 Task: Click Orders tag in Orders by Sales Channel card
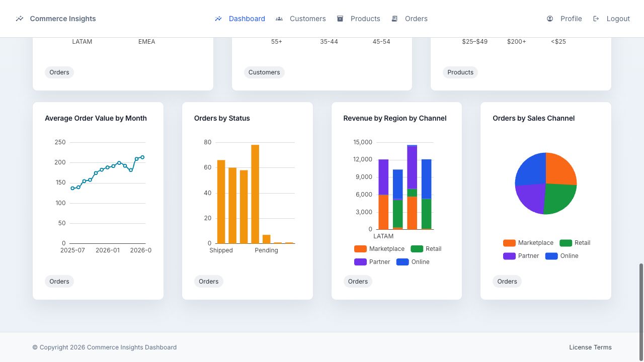pyautogui.click(x=507, y=282)
